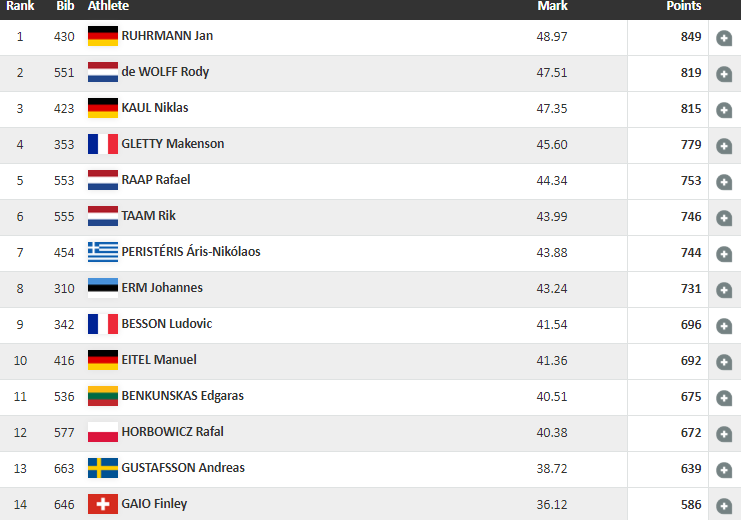Sort table by the Points column header
Screen dimensions: 744x520
(684, 6)
